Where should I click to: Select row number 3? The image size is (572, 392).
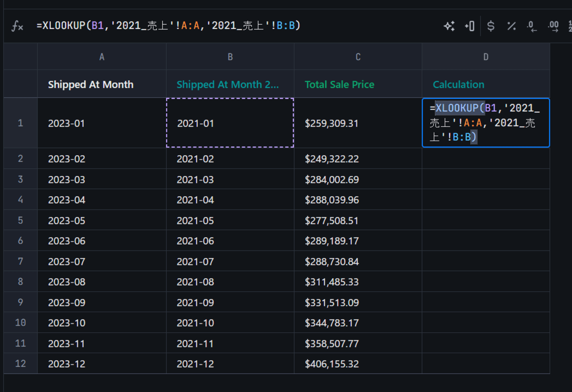click(x=21, y=179)
